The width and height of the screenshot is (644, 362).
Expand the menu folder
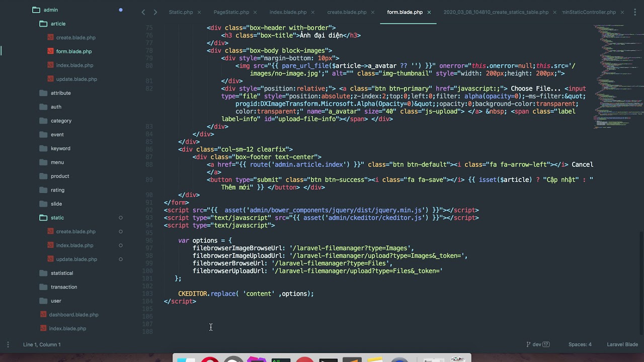pos(43,162)
